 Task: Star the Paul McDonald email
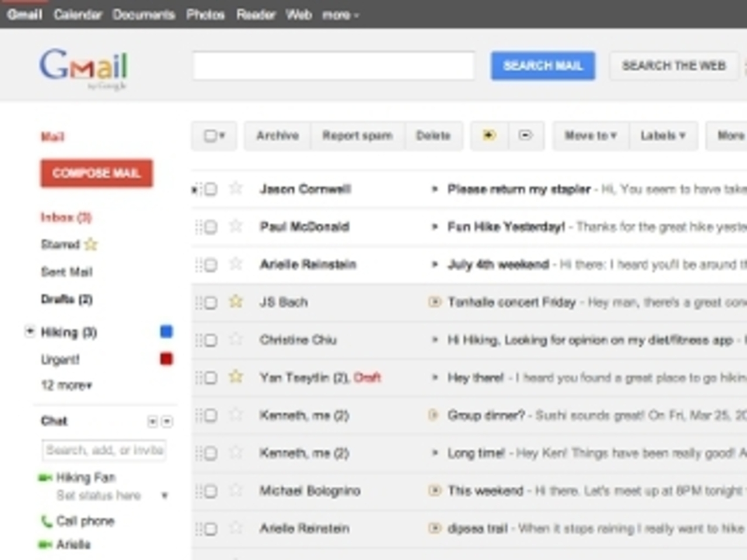tap(236, 226)
